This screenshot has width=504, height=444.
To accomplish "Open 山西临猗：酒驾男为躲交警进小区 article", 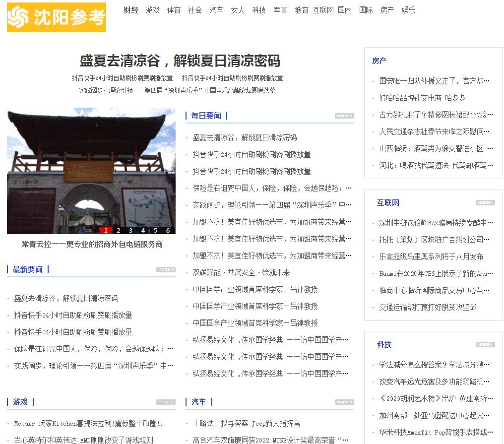I will click(x=436, y=148).
